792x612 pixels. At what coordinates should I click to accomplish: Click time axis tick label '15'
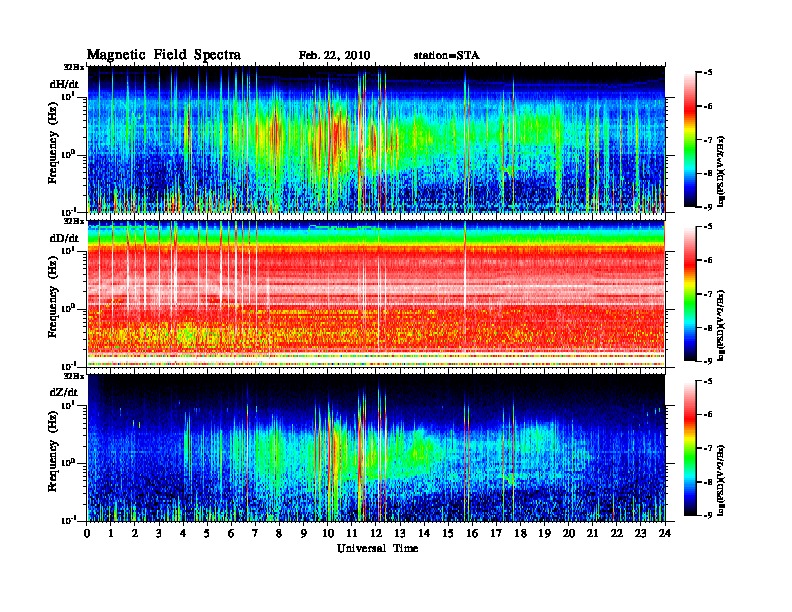[448, 534]
